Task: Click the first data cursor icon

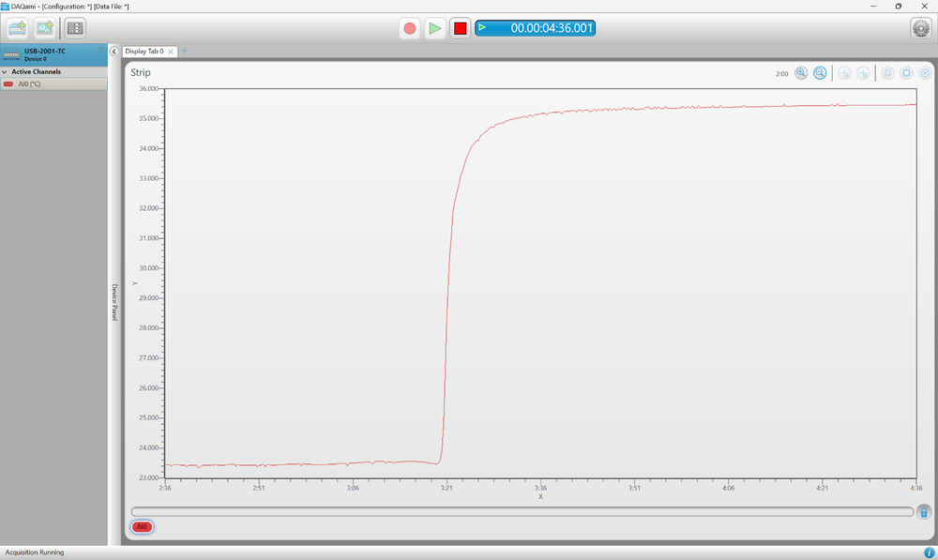Action: (x=844, y=73)
